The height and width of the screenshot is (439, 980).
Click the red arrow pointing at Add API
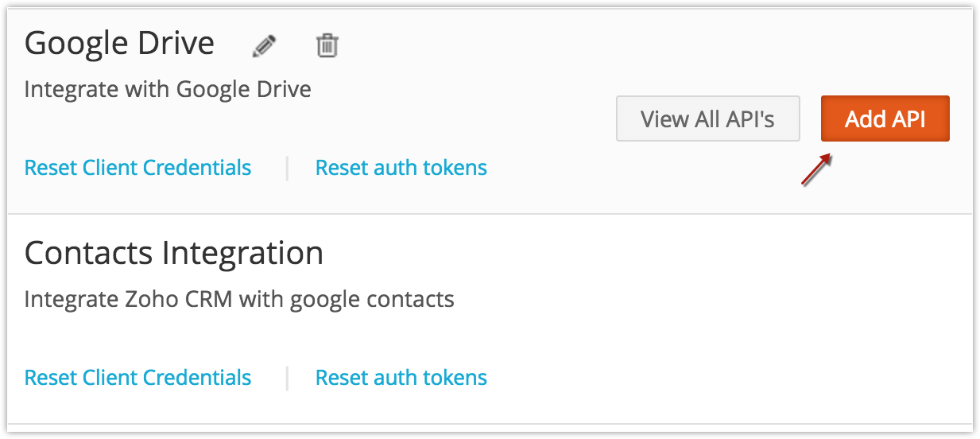(816, 170)
